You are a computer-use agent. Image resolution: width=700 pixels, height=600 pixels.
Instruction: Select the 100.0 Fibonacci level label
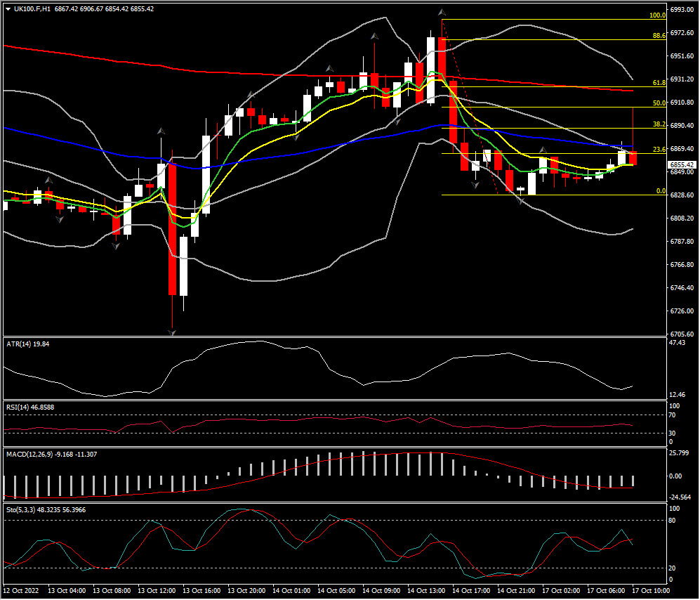657,15
